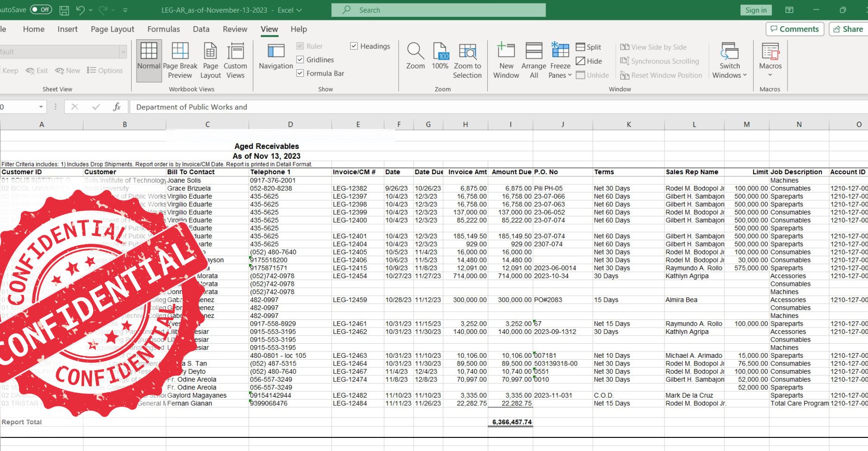
Task: Click the Insert Function fx icon
Action: pyautogui.click(x=117, y=107)
